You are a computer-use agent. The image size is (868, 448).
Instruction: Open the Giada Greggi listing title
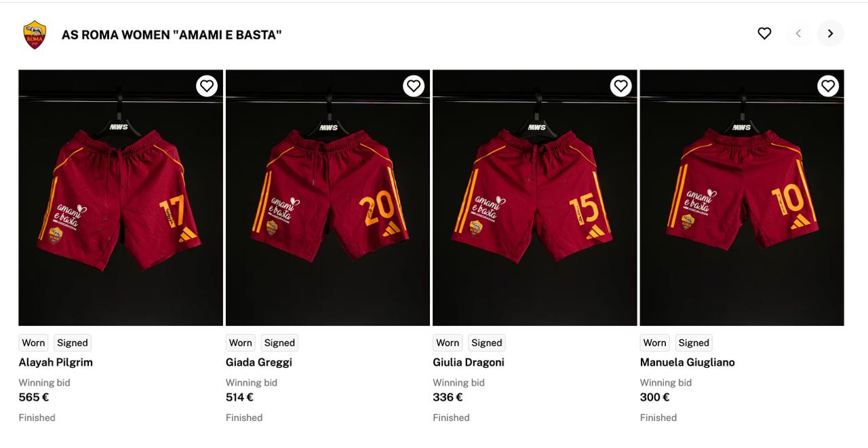click(259, 362)
